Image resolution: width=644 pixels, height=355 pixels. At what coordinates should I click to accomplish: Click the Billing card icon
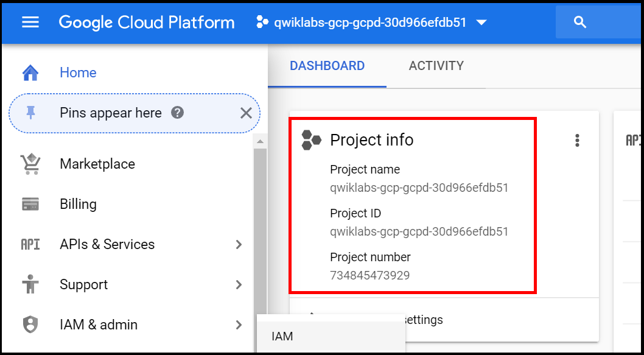tap(30, 204)
